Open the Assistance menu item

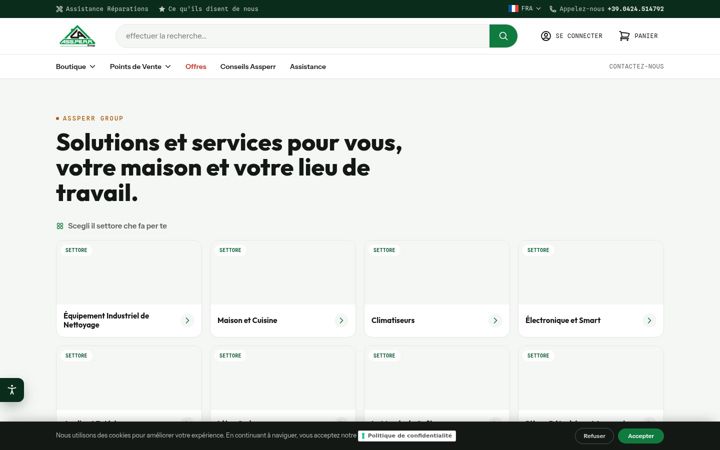308,67
